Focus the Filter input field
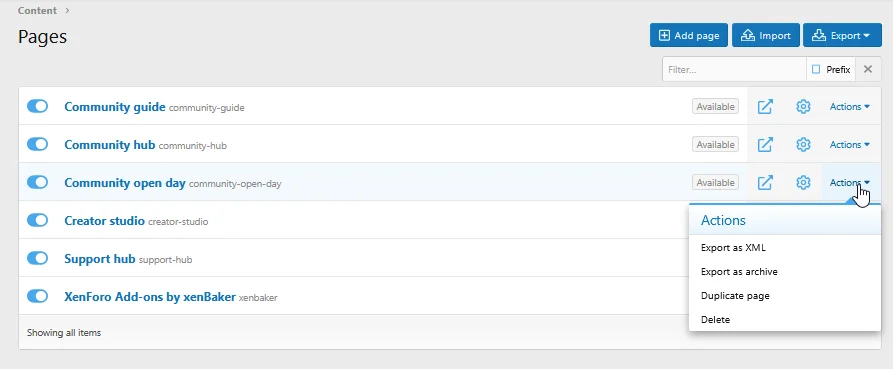 [734, 69]
